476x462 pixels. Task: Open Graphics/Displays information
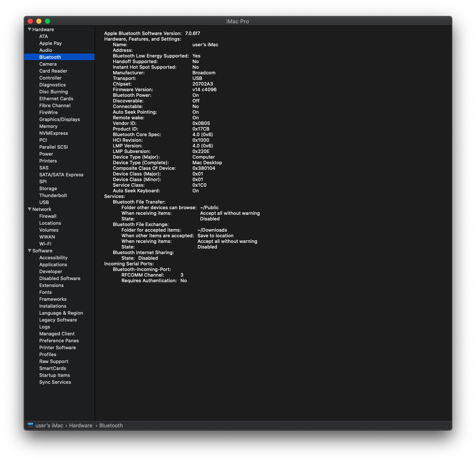coord(60,119)
